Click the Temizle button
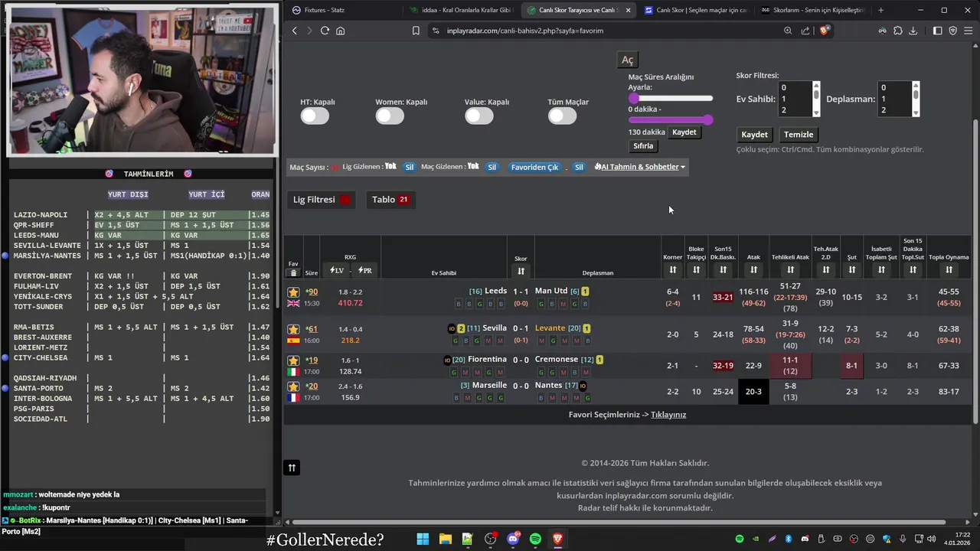The height and width of the screenshot is (551, 980). point(799,135)
